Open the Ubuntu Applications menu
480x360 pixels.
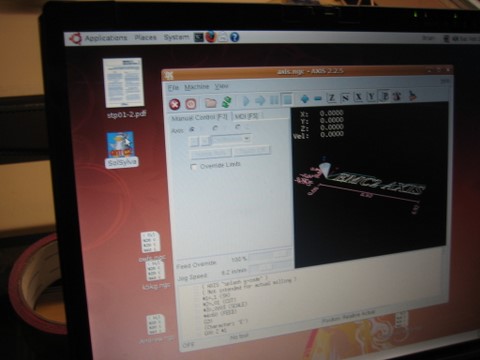(x=106, y=38)
